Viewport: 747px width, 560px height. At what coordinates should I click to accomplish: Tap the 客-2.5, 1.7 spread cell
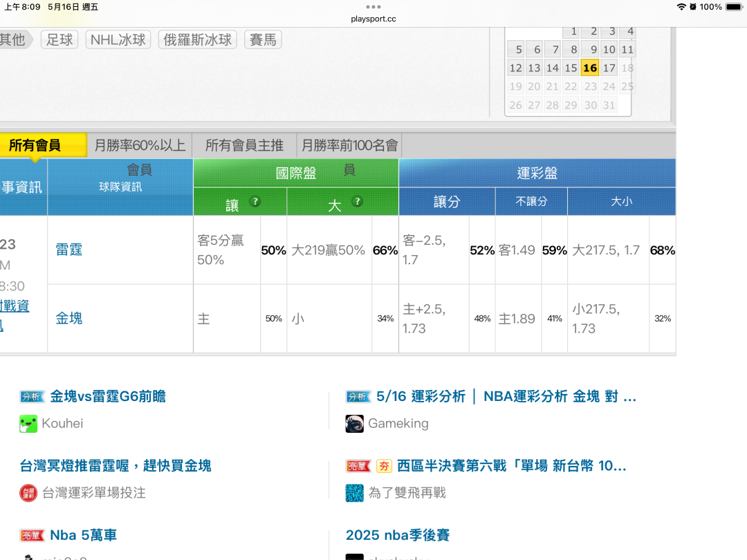[434, 250]
